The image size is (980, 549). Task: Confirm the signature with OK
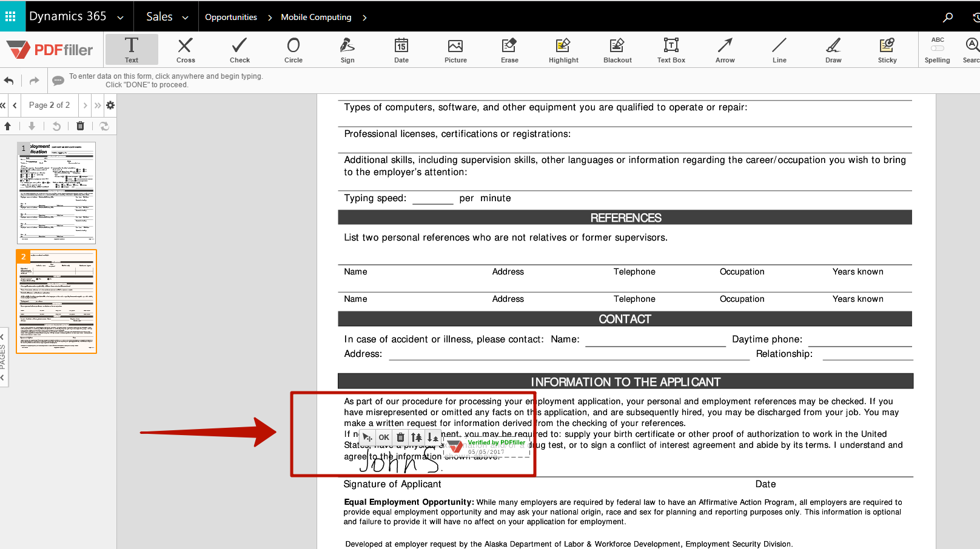click(x=384, y=437)
